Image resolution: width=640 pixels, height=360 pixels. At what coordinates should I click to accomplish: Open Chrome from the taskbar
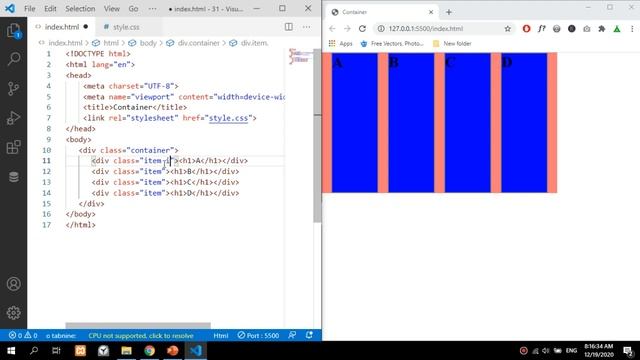pyautogui.click(x=149, y=351)
